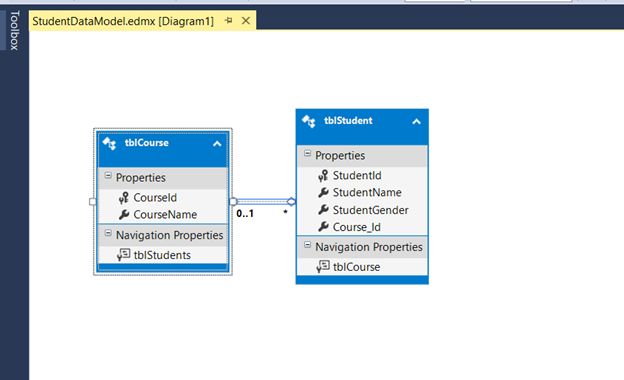Screen dimensions: 624x380
Task: Click the tblCourse entity type icon
Action: coord(109,143)
